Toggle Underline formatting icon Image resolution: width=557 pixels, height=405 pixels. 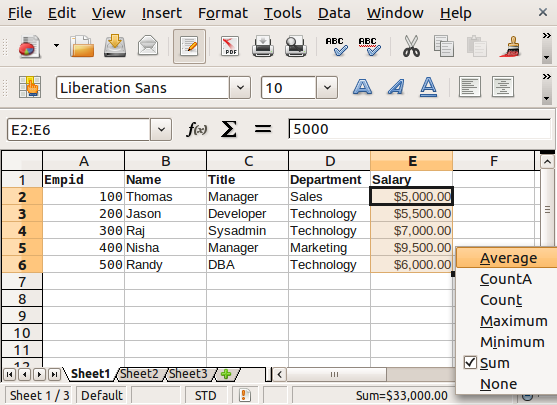(428, 87)
